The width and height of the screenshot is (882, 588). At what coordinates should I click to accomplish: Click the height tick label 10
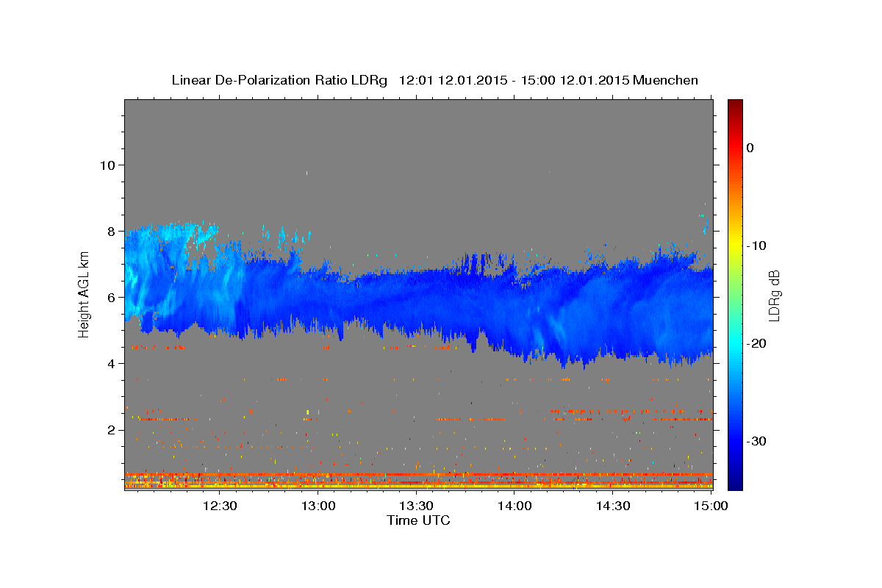[x=107, y=165]
